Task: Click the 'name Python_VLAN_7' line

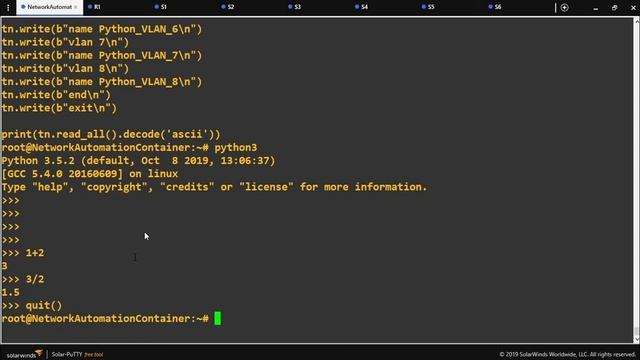Action: coord(102,56)
